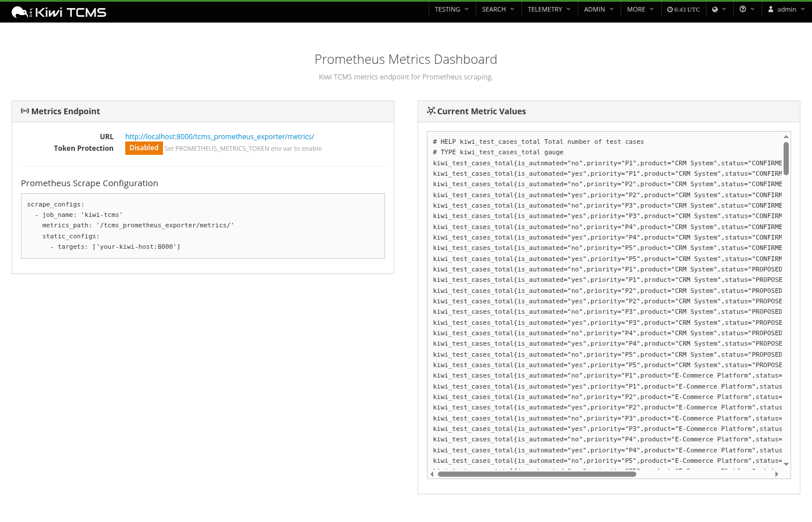This screenshot has height=522, width=812.
Task: Expand the SEARCH dropdown chevron
Action: [512, 9]
